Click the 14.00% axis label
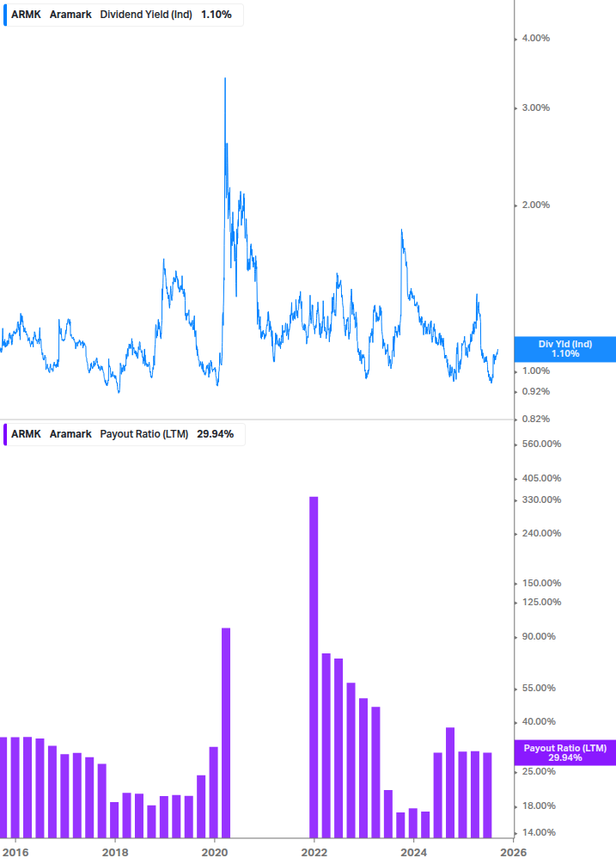Image resolution: width=616 pixels, height=864 pixels. coord(539,832)
